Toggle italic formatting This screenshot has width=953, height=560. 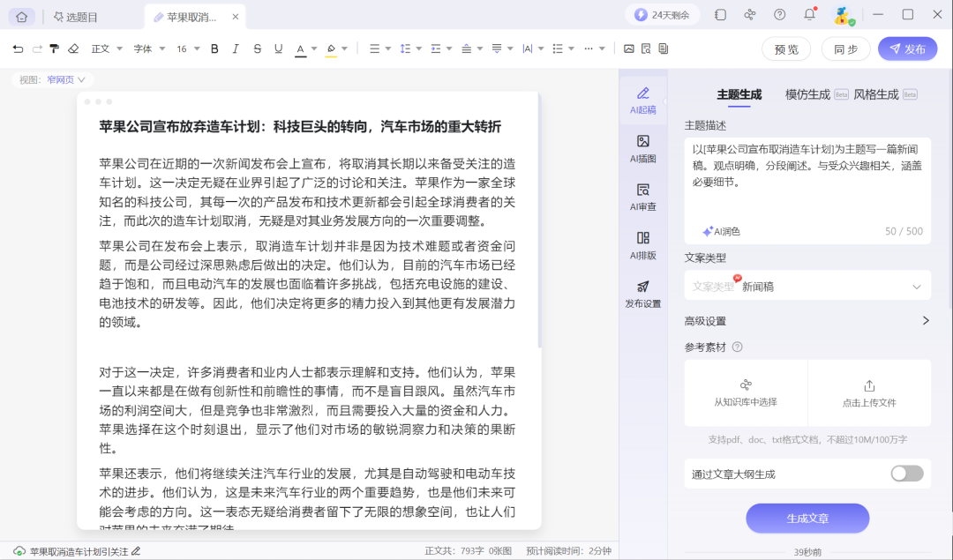[236, 49]
